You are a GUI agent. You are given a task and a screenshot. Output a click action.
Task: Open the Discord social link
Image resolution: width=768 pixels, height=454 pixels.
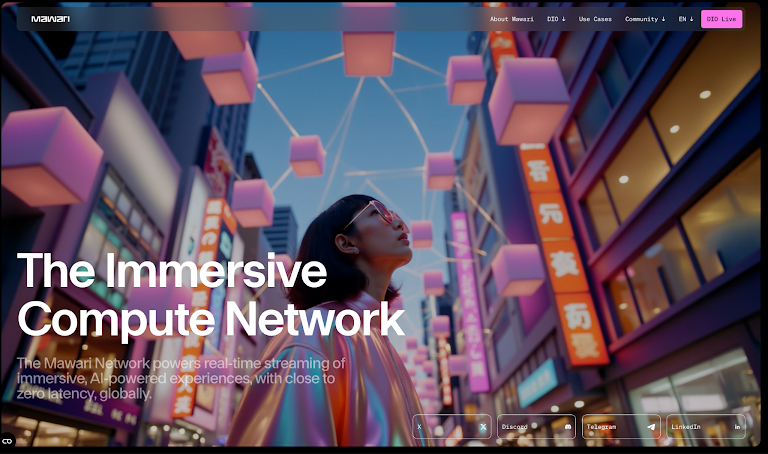tap(537, 427)
